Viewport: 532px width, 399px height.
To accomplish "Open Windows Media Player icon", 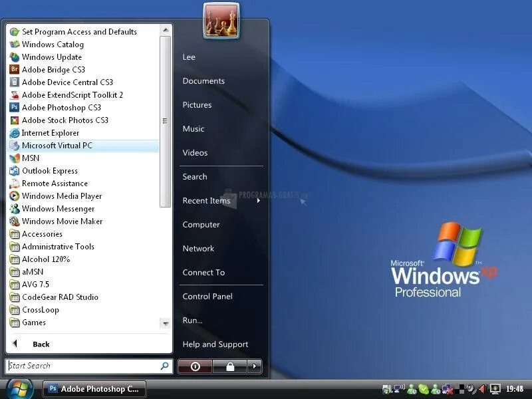I will coord(14,196).
